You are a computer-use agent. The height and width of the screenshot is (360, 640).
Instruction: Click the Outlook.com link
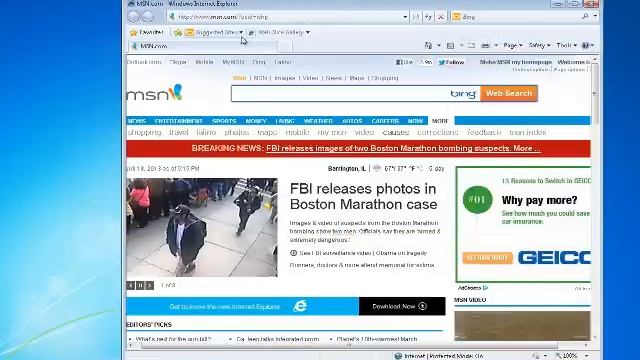[144, 62]
